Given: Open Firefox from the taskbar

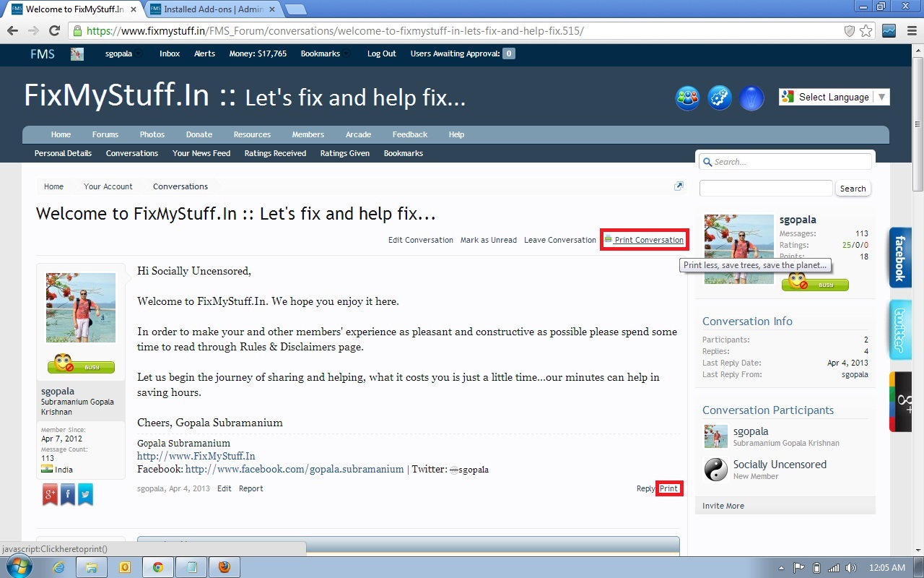Looking at the screenshot, I should coord(224,567).
